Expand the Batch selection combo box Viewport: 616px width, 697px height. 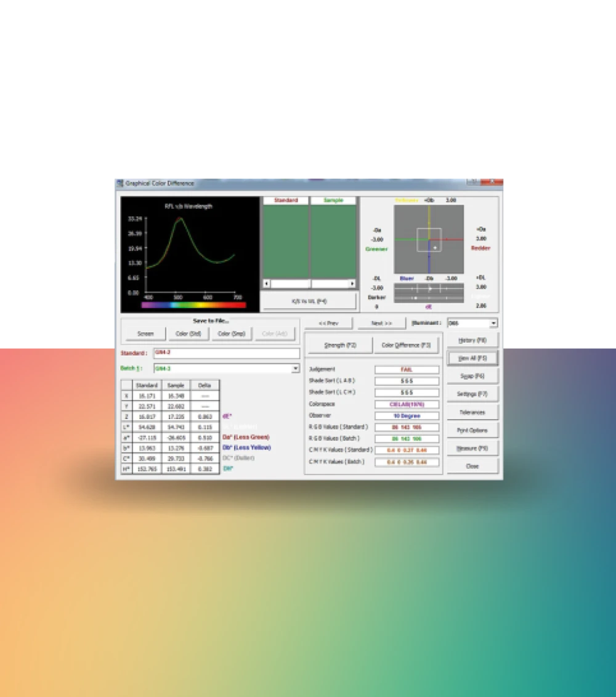click(296, 369)
